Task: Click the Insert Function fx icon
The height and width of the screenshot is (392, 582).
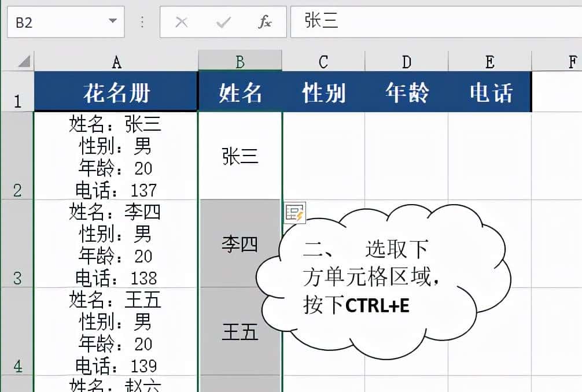Action: click(x=265, y=22)
